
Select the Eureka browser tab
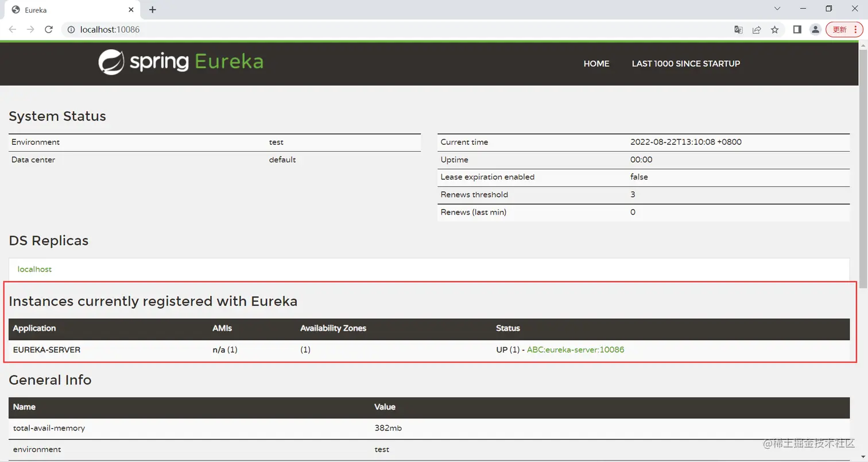[x=72, y=10]
